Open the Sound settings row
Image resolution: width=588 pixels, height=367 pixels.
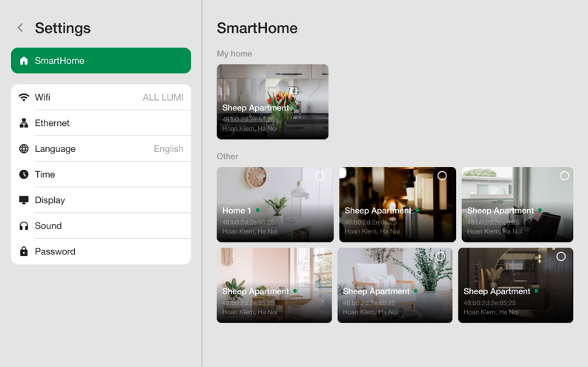(101, 226)
